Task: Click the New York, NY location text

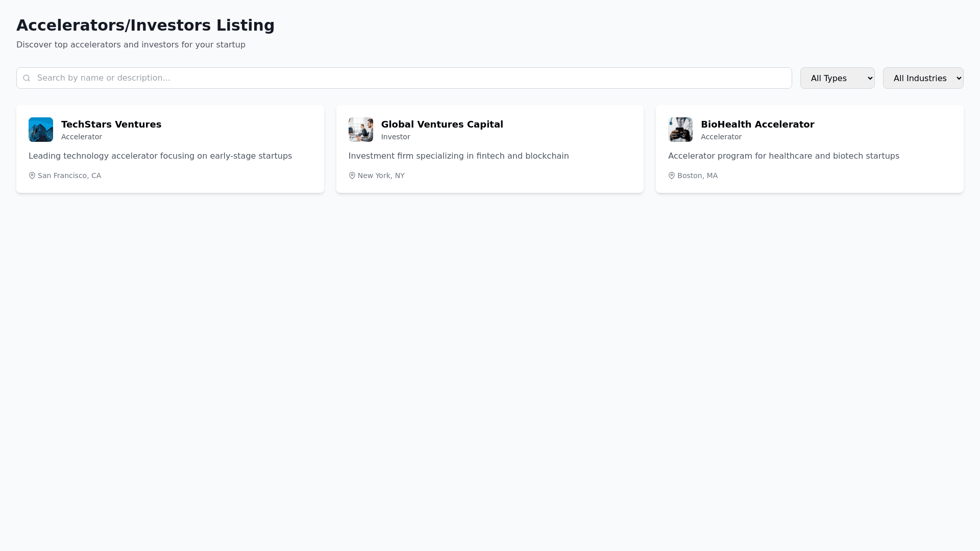Action: [x=381, y=176]
